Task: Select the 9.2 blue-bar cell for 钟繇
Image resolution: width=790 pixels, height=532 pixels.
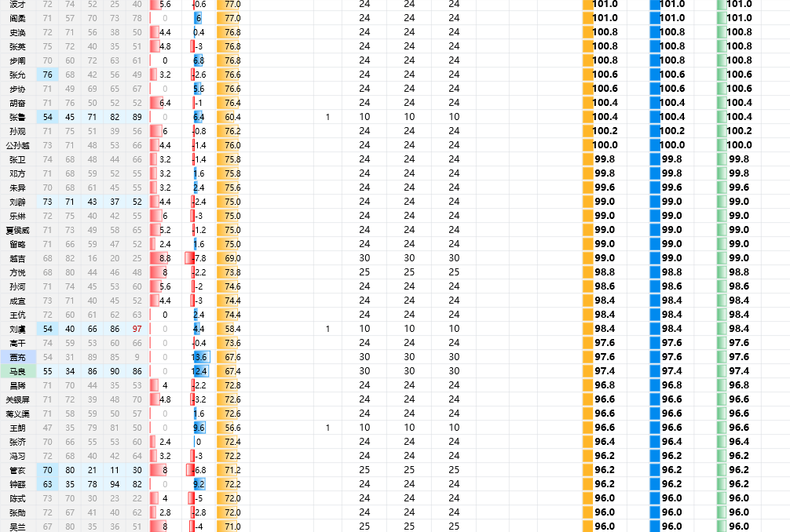Action: 199,484
